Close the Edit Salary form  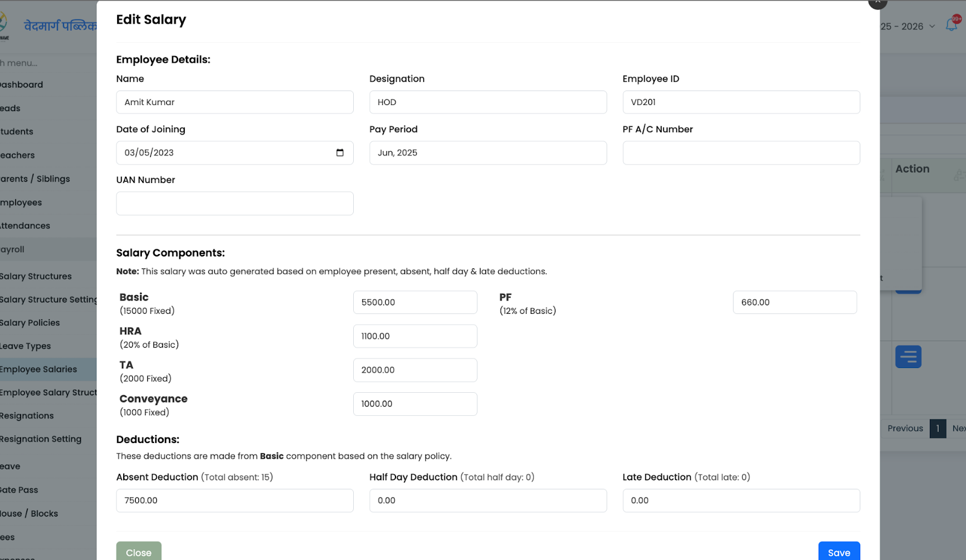138,552
